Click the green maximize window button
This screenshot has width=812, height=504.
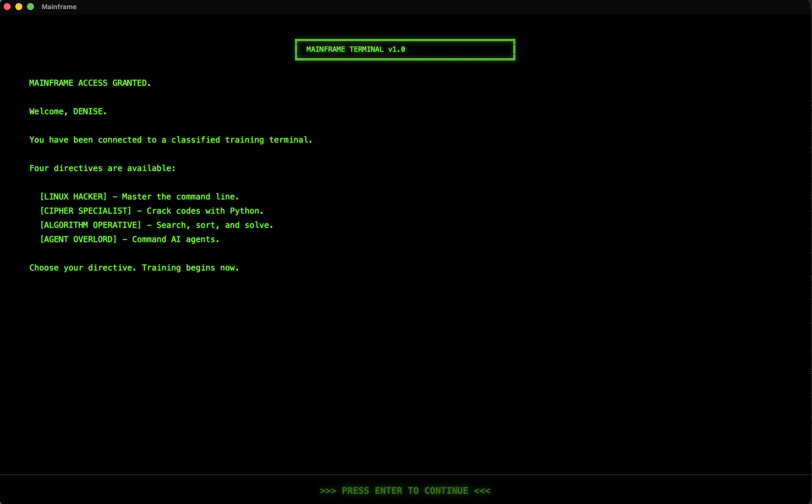coord(30,7)
